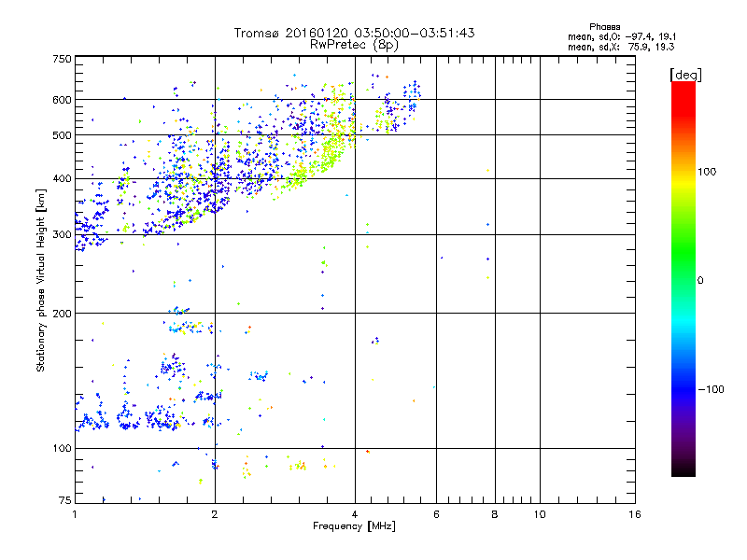This screenshot has width=747, height=560.
Task: Click the plot title "Tromsø 20160120 03:50:00-03:51:43"
Action: [354, 33]
